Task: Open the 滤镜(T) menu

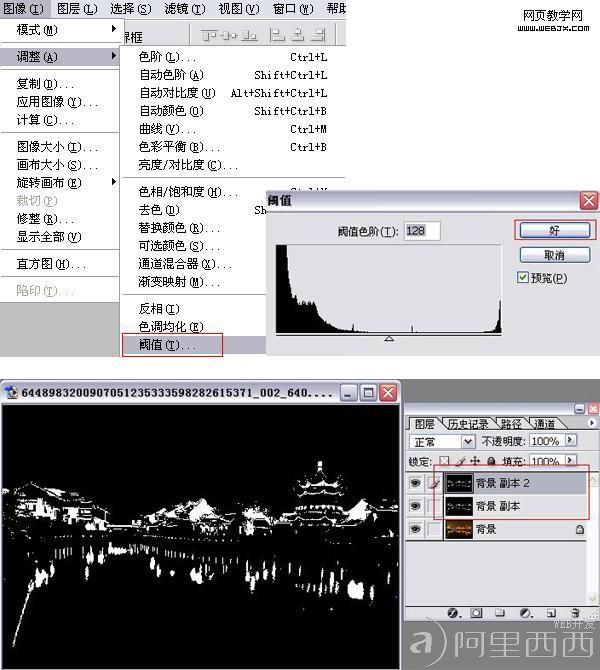Action: (185, 8)
